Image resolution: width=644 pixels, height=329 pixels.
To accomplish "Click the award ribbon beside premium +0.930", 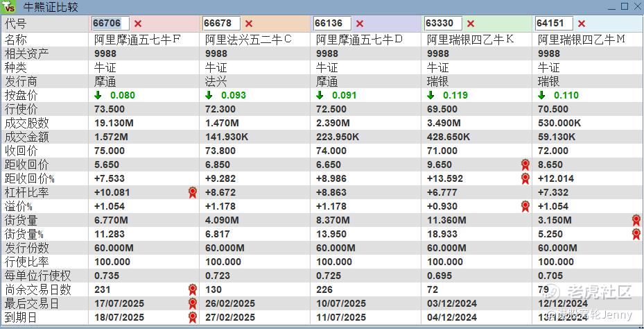I will [525, 206].
